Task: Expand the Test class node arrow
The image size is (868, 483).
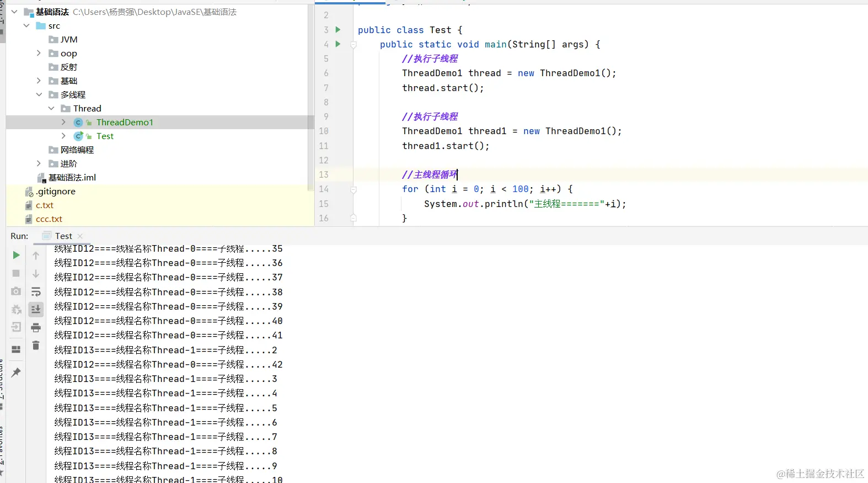Action: (63, 136)
